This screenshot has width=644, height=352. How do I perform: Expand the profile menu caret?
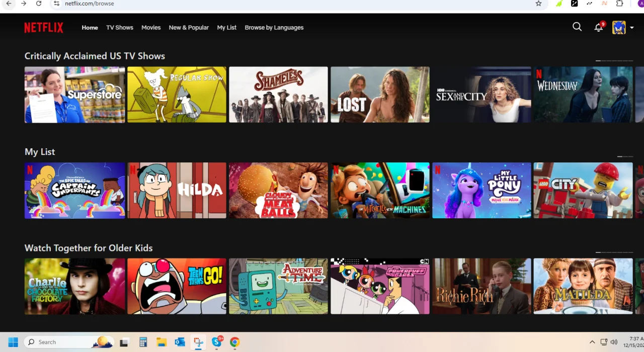click(x=632, y=28)
